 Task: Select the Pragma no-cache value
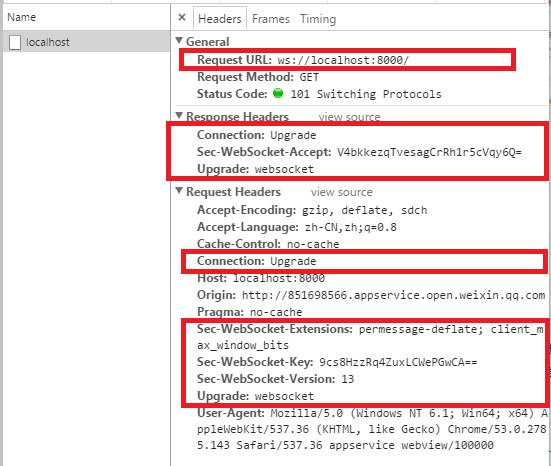(276, 312)
